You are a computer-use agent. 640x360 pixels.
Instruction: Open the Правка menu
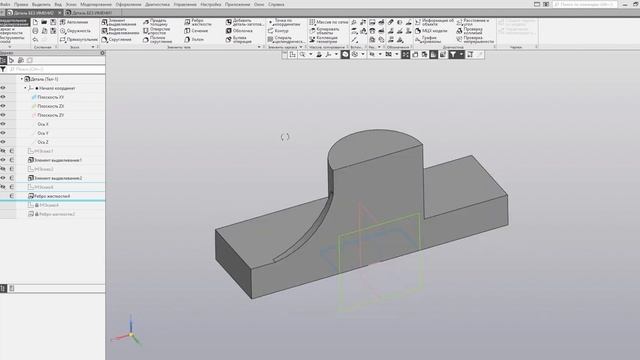(x=21, y=4)
